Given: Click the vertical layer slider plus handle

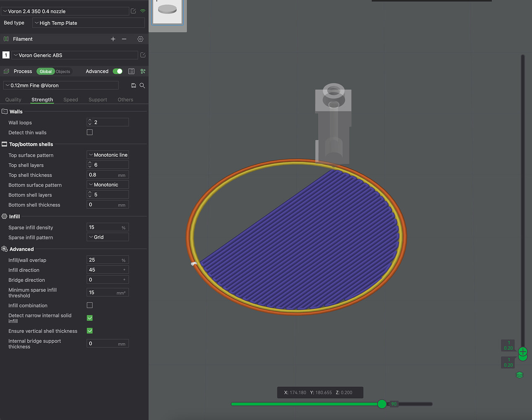Looking at the screenshot, I should tap(523, 352).
